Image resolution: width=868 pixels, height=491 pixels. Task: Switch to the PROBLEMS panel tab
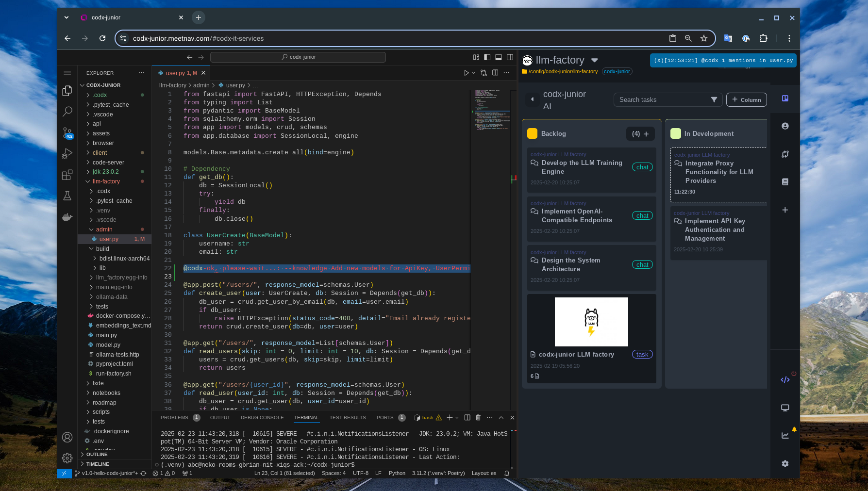tap(174, 418)
